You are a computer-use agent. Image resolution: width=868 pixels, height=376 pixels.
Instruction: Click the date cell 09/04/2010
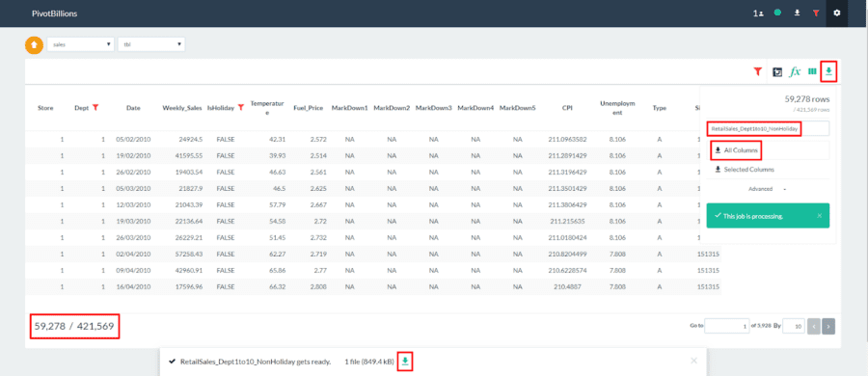click(133, 271)
